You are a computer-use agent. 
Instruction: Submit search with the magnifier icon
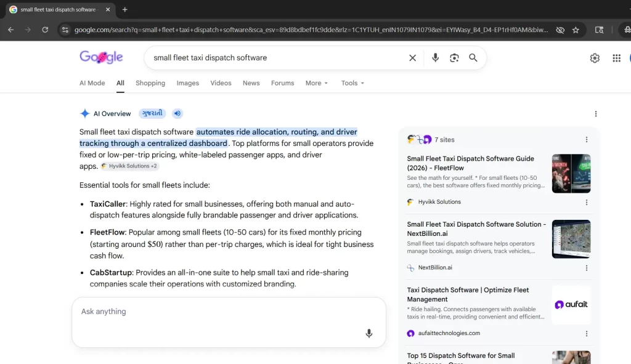[473, 58]
